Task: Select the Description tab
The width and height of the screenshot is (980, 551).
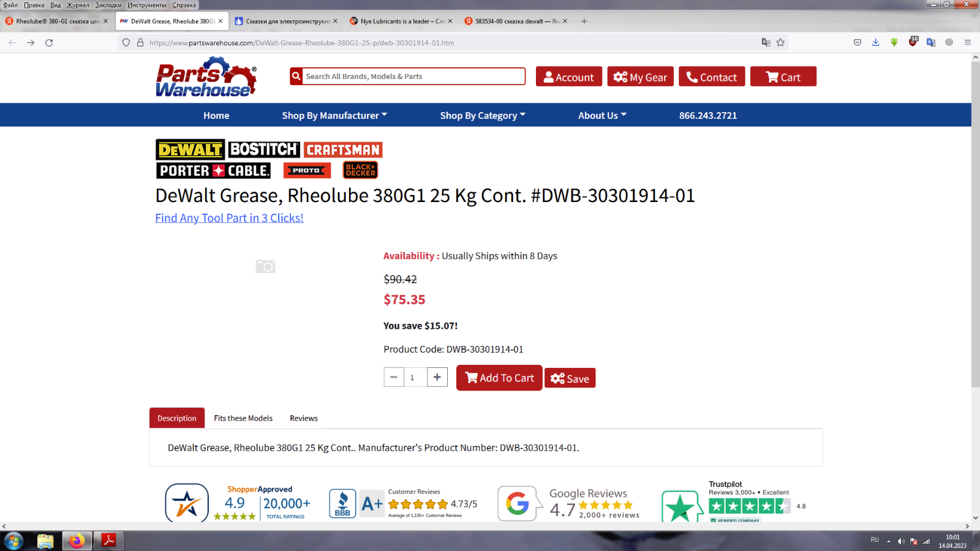Action: (177, 418)
